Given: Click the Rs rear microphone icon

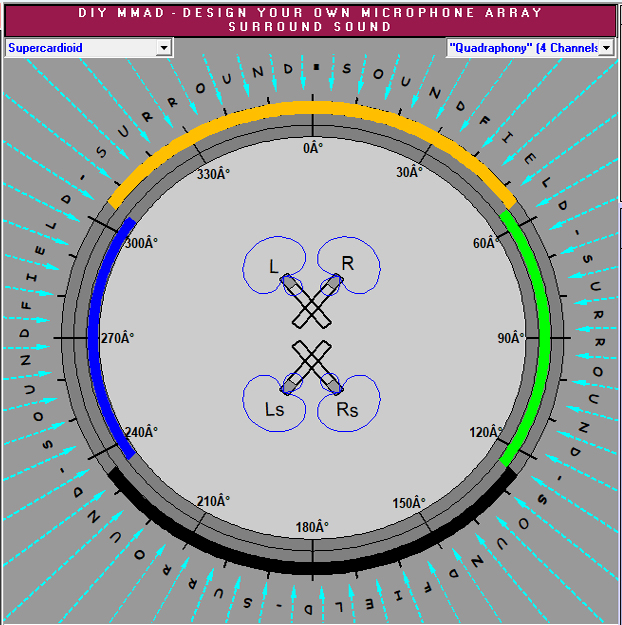Looking at the screenshot, I should pyautogui.click(x=333, y=384).
